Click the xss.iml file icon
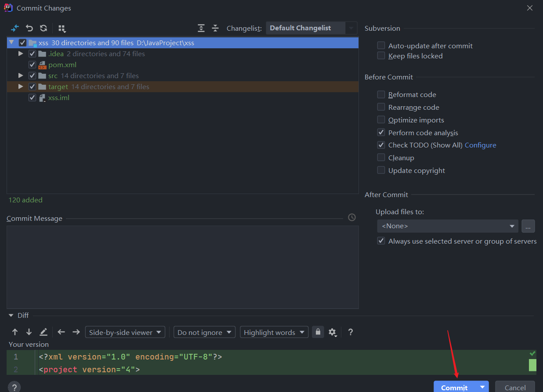 click(43, 98)
